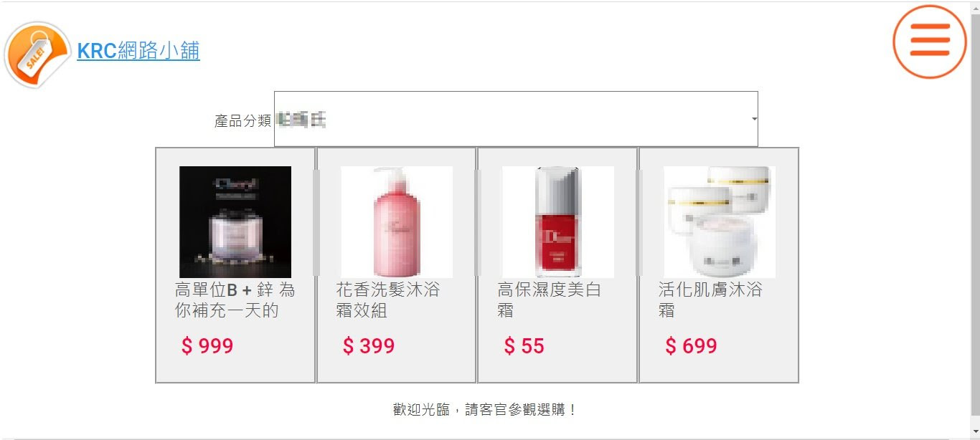Image resolution: width=980 pixels, height=440 pixels.
Task: Open the KRC網路小舖 home link
Action: coord(138,51)
